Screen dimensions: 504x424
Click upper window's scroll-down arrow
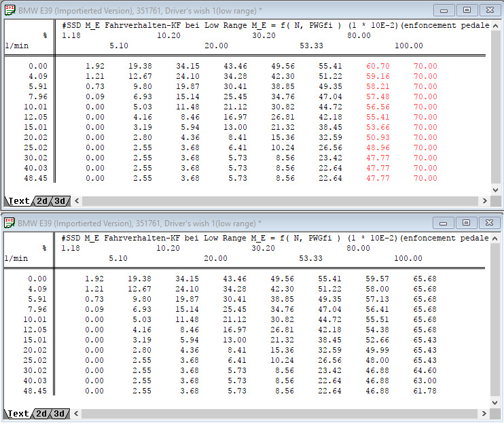click(x=496, y=190)
